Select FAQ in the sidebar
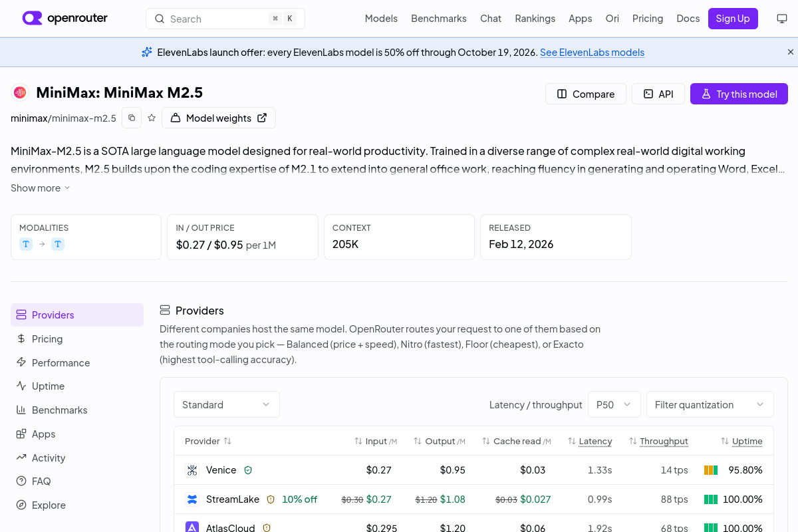 (x=77, y=481)
